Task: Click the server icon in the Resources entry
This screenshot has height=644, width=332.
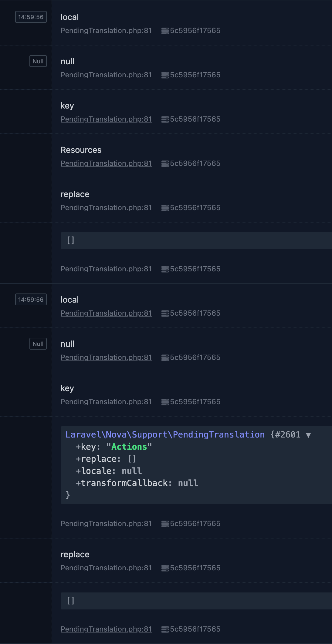Action: click(165, 164)
